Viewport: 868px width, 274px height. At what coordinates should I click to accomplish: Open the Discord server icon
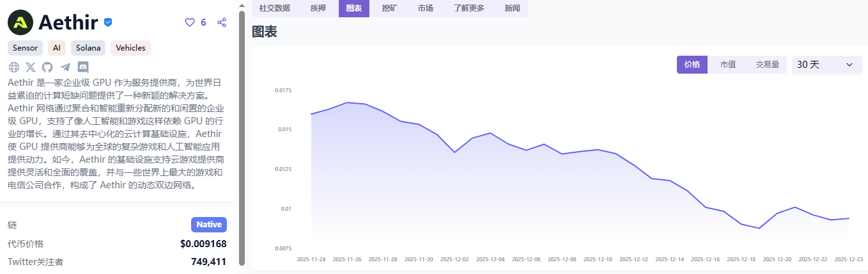click(82, 67)
